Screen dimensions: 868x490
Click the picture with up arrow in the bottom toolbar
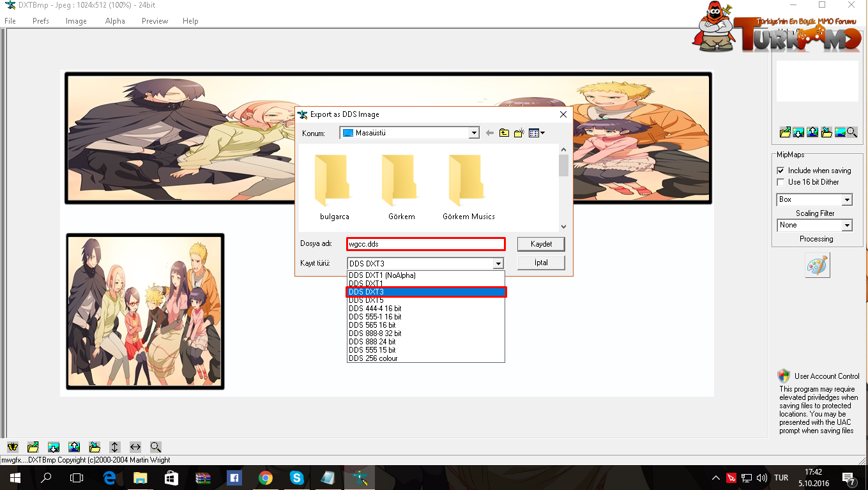click(x=74, y=447)
